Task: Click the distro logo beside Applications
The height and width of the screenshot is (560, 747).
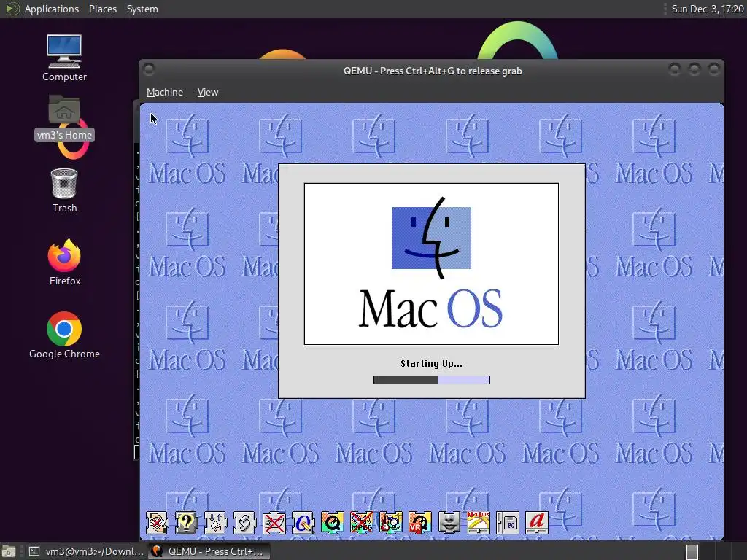Action: point(12,9)
